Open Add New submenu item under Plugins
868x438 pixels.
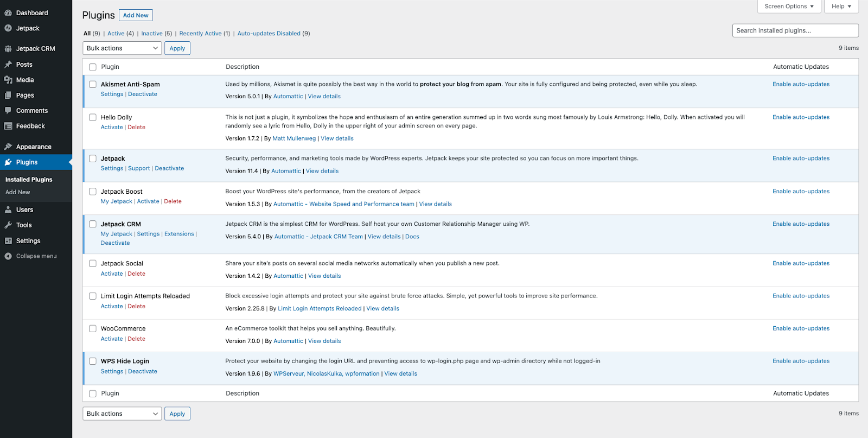[18, 192]
